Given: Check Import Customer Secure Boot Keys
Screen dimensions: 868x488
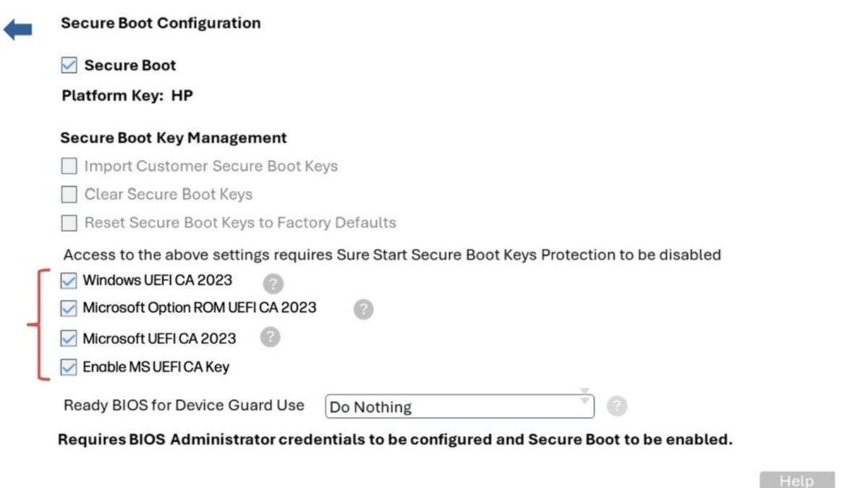Looking at the screenshot, I should [69, 166].
